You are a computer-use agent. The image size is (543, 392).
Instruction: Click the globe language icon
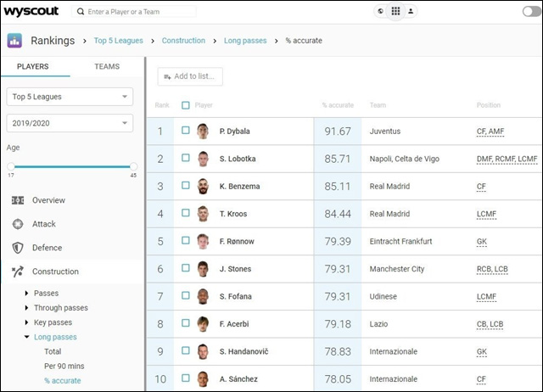pyautogui.click(x=380, y=12)
